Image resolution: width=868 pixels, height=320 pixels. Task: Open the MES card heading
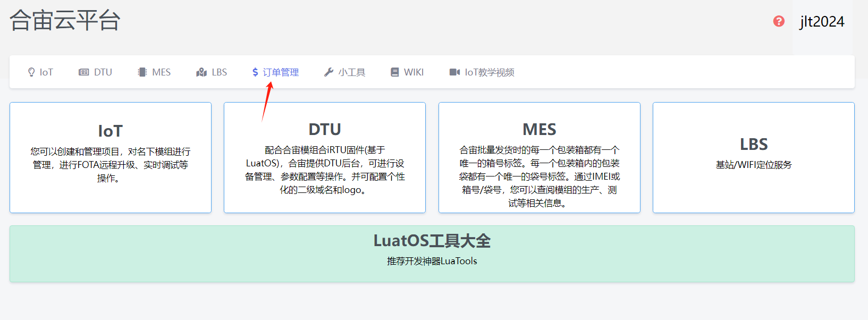[540, 129]
